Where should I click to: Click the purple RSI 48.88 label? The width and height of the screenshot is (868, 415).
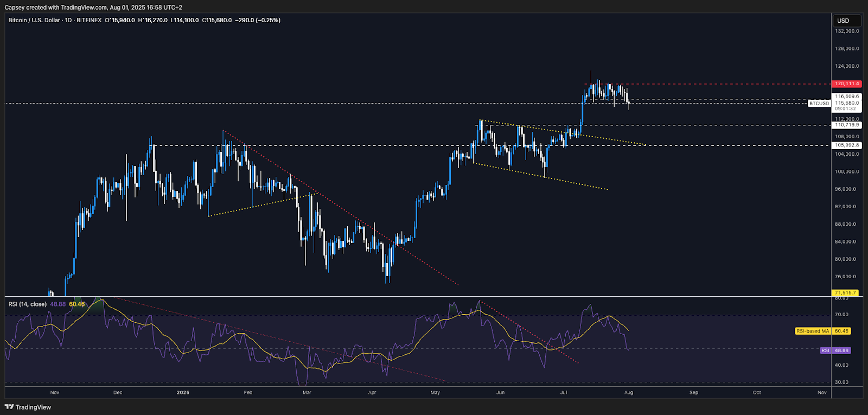[x=835, y=350]
